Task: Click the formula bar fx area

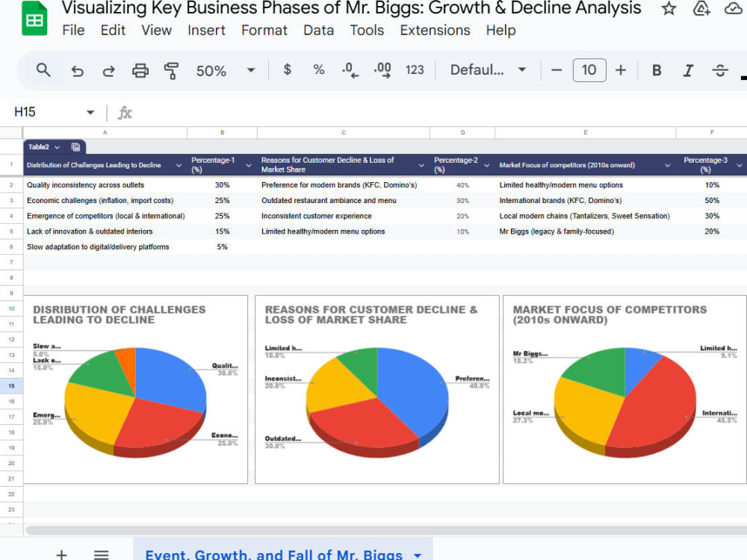Action: (x=125, y=113)
